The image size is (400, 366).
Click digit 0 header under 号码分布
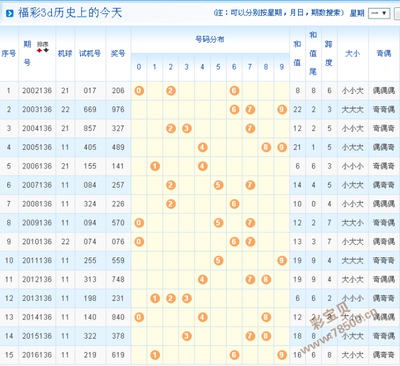(139, 67)
